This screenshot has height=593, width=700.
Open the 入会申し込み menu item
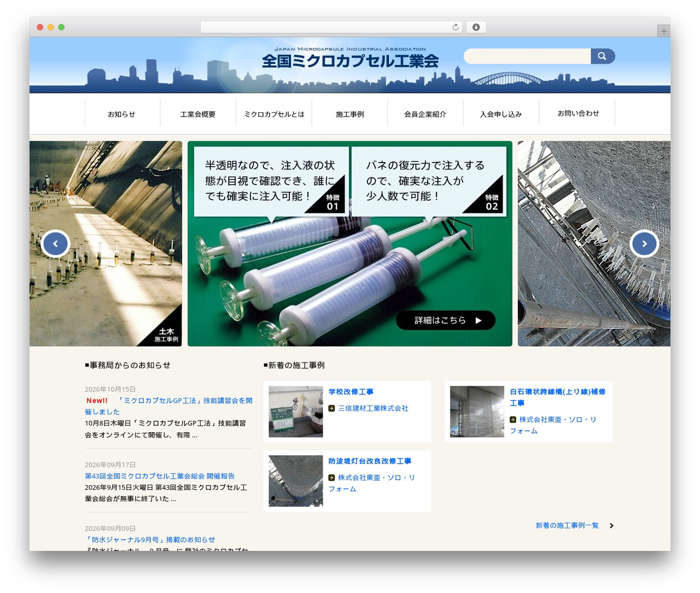point(501,114)
